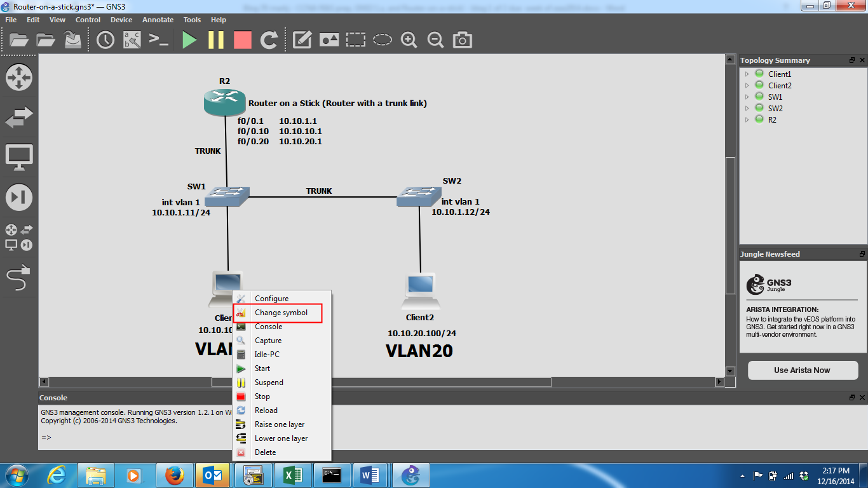Suspend all devices with yellow pause button
Viewport: 868px width, 488px height.
(x=216, y=39)
